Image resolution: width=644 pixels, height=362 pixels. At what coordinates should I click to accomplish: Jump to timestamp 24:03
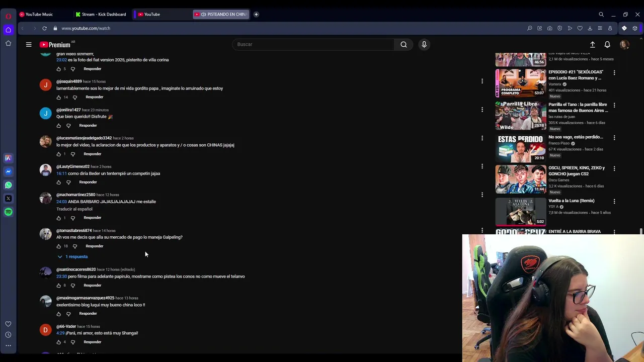61,202
